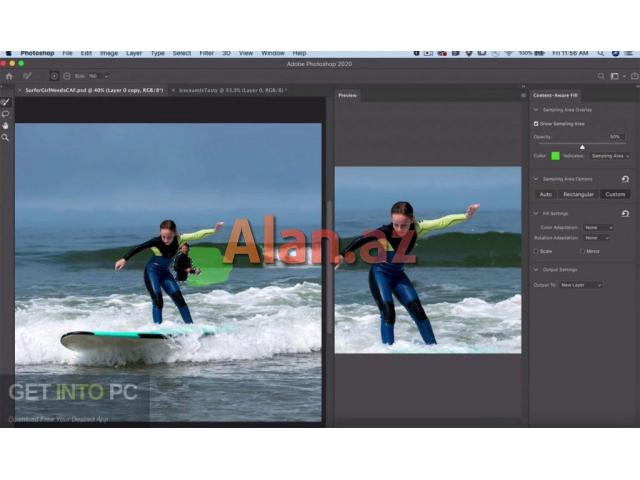The width and height of the screenshot is (640, 480).
Task: Click the Opacity slider handle
Action: pos(582,147)
